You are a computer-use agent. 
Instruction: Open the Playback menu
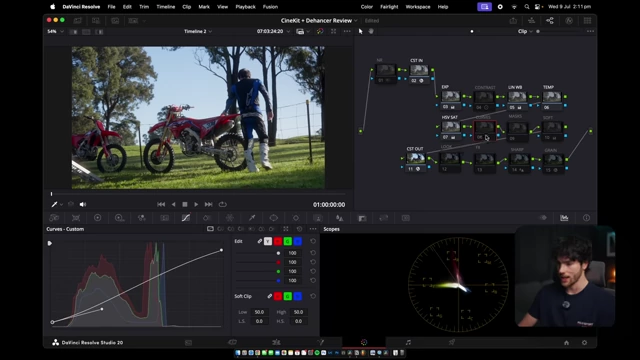coord(245,7)
